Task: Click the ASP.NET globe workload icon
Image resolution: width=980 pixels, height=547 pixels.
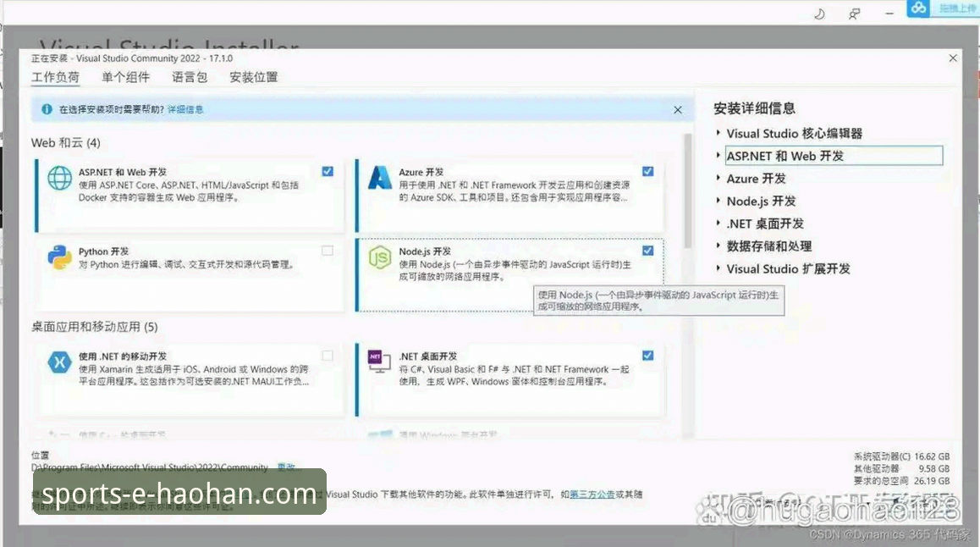Action: 60,178
